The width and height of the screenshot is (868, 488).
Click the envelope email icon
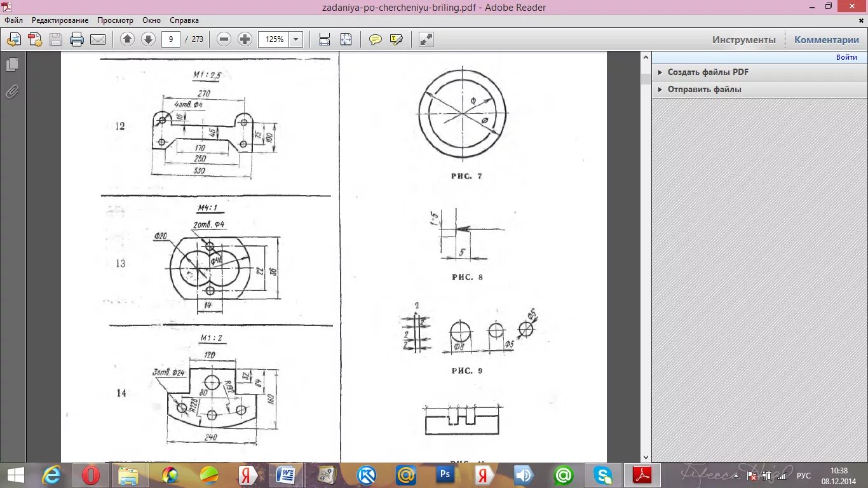(x=98, y=39)
